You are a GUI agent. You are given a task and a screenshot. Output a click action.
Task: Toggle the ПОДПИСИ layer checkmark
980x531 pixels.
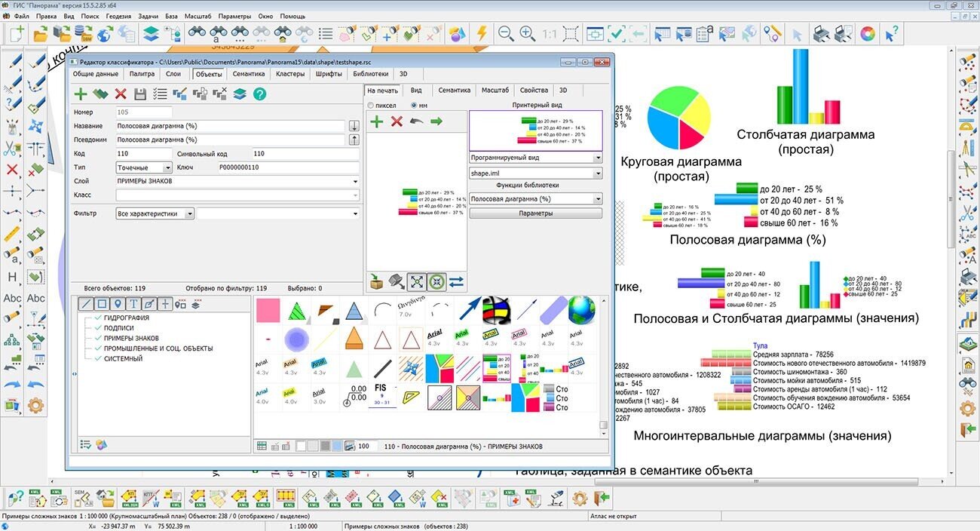(97, 329)
